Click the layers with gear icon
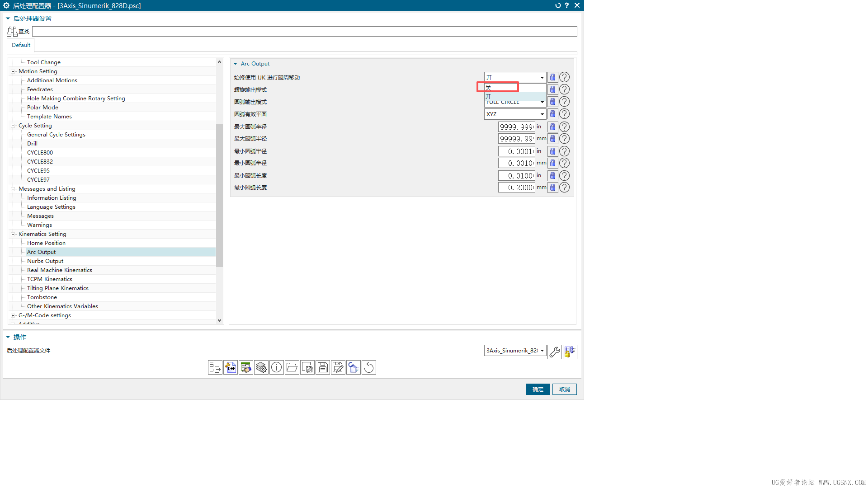This screenshot has height=488, width=868. 261,367
